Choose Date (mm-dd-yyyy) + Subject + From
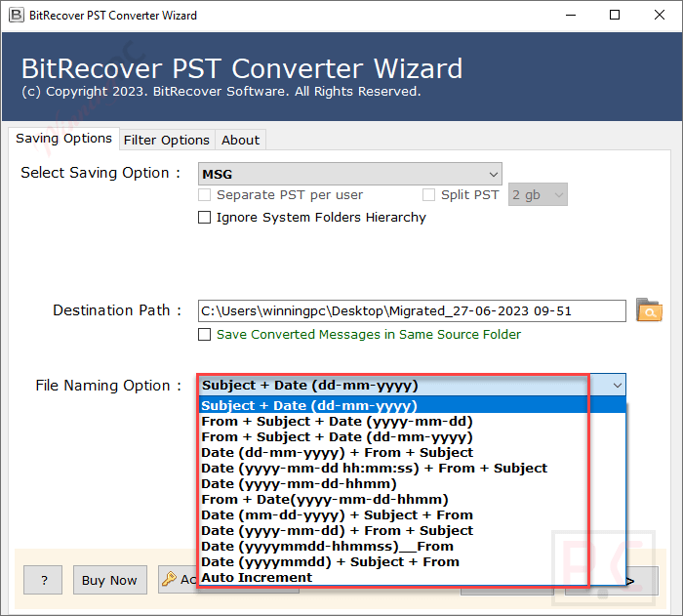Screen dimensions: 683x616 (x=413, y=514)
